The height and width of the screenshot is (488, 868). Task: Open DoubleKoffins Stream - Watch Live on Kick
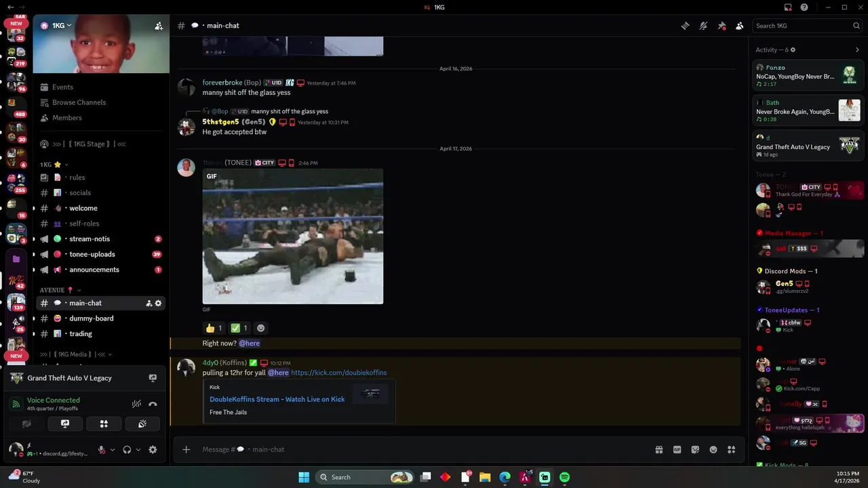click(277, 399)
